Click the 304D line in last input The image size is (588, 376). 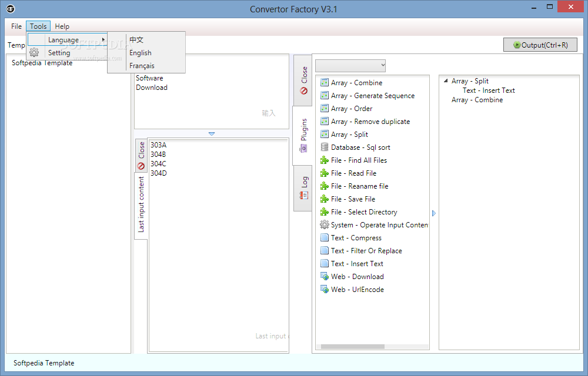tap(159, 173)
